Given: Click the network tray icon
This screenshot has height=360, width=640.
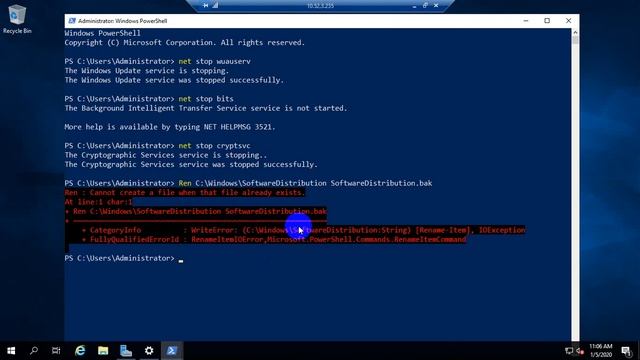Looking at the screenshot, I should point(569,351).
